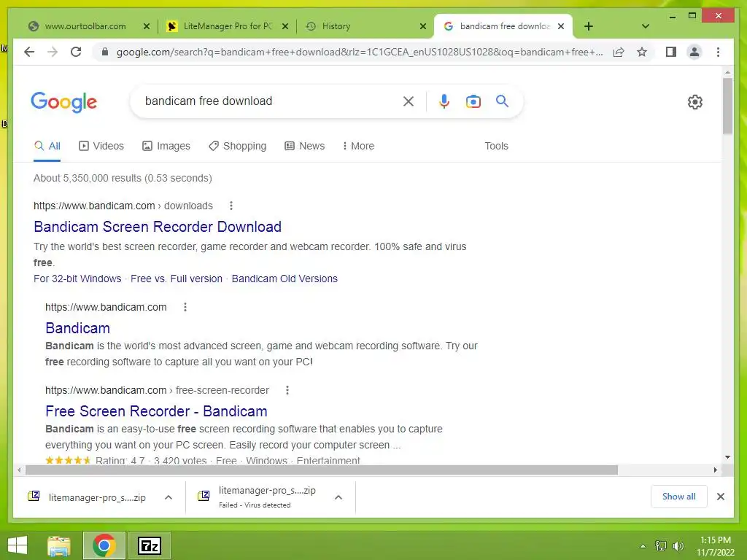Screen dimensions: 747x560
Task: Open the Free vs. Full version sitelink
Action: [177, 279]
